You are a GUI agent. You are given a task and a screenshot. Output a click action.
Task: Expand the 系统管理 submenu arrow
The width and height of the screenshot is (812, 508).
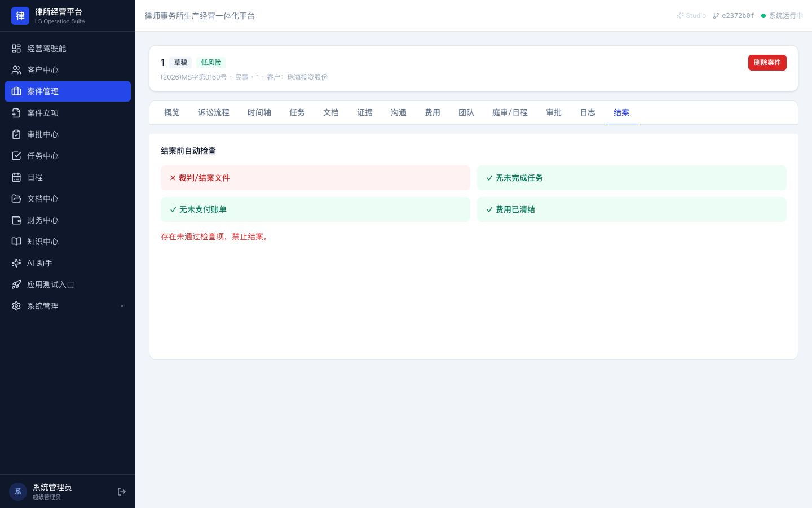click(122, 306)
